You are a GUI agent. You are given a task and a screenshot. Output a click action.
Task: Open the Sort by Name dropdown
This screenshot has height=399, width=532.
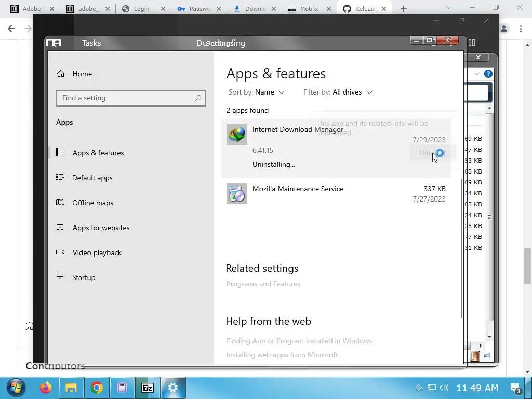(257, 92)
